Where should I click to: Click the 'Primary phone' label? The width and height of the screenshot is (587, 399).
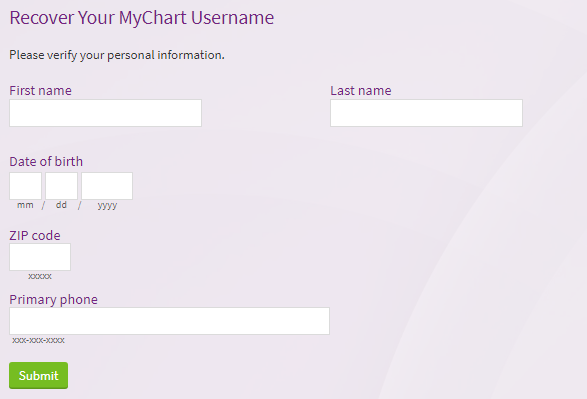(x=54, y=299)
